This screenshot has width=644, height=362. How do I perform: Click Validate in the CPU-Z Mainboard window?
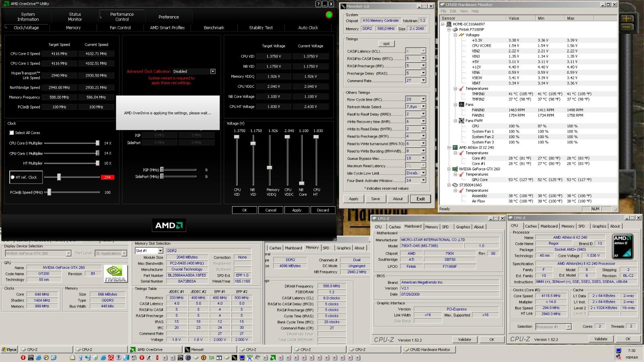coord(464,339)
